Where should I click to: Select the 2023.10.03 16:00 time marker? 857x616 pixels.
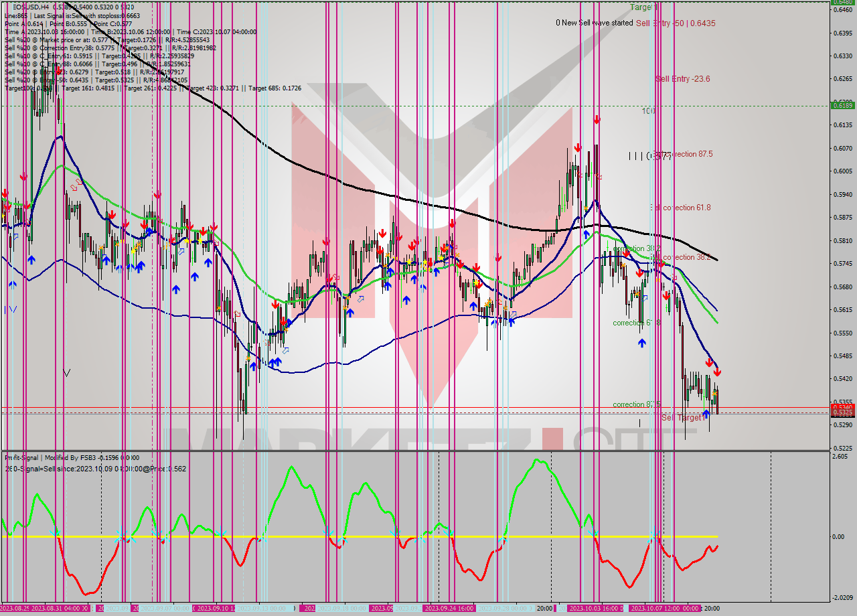pos(594,609)
